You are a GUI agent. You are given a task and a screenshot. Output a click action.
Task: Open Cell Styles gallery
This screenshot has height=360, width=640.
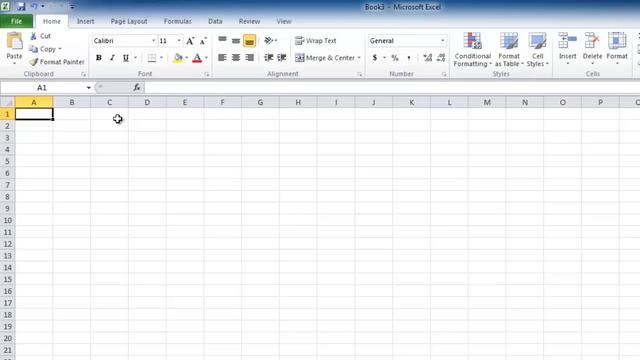click(x=538, y=49)
